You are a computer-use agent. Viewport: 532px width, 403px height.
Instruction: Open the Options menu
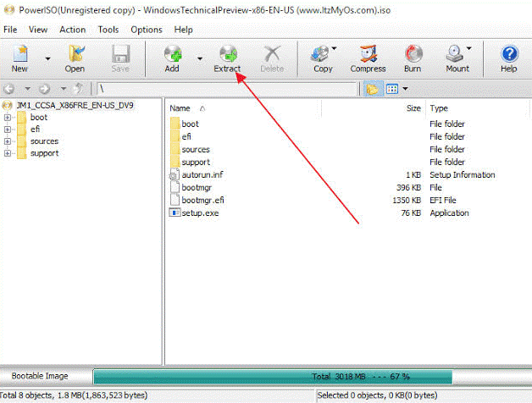click(x=147, y=30)
